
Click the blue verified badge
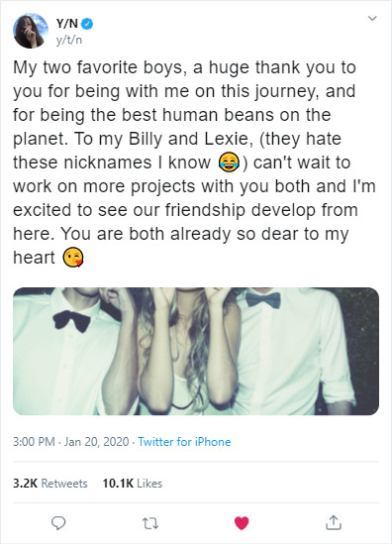87,24
